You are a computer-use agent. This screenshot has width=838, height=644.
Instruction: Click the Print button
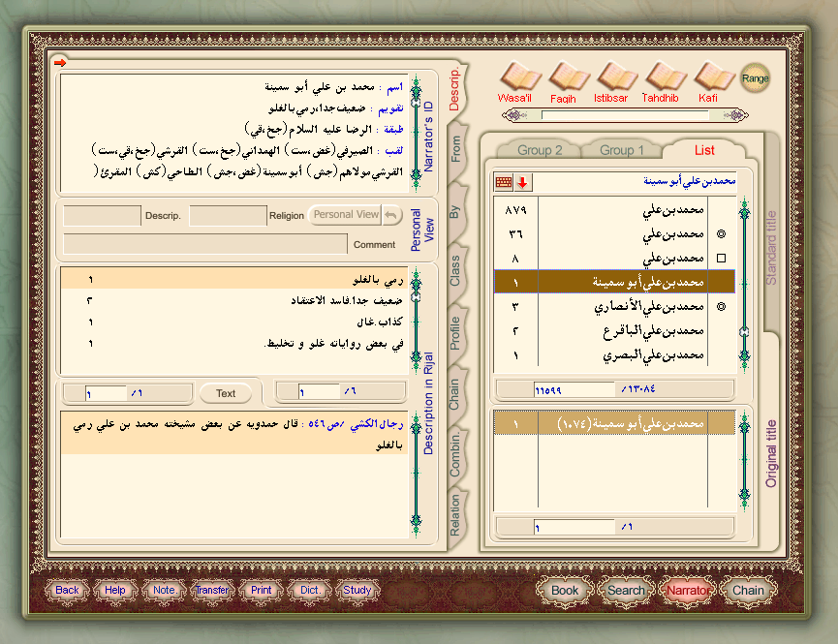point(261,590)
